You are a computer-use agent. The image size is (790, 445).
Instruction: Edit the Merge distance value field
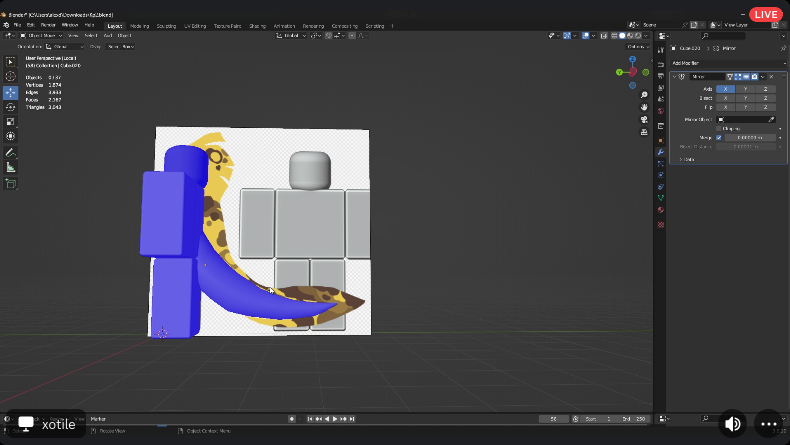tap(750, 138)
